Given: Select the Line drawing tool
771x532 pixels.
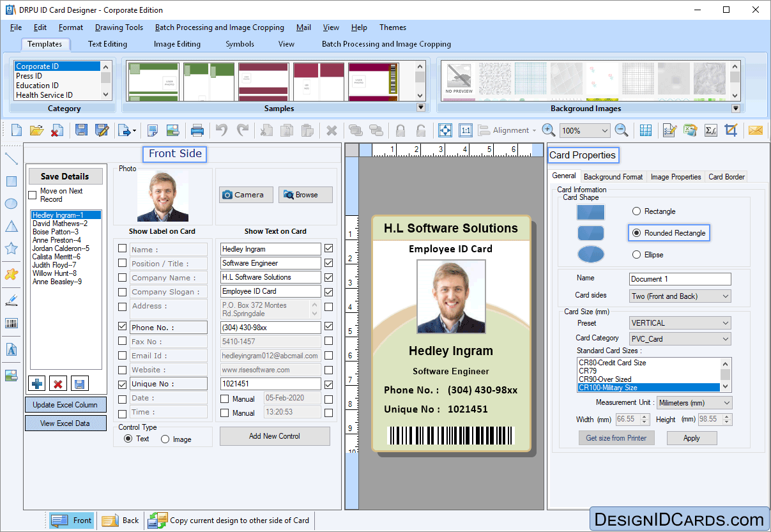Looking at the screenshot, I should click(x=11, y=159).
